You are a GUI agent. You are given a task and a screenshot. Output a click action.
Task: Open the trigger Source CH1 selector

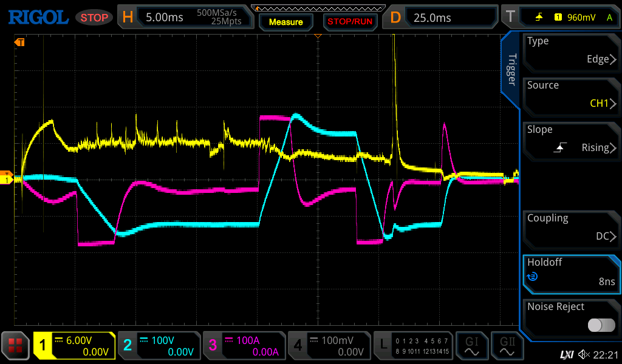[x=571, y=95]
